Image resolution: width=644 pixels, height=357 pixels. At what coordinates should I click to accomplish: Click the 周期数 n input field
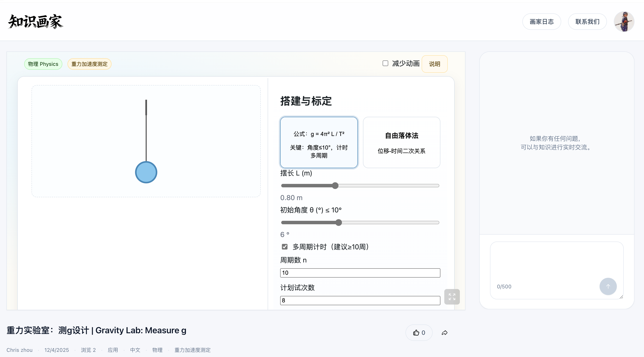(x=360, y=273)
